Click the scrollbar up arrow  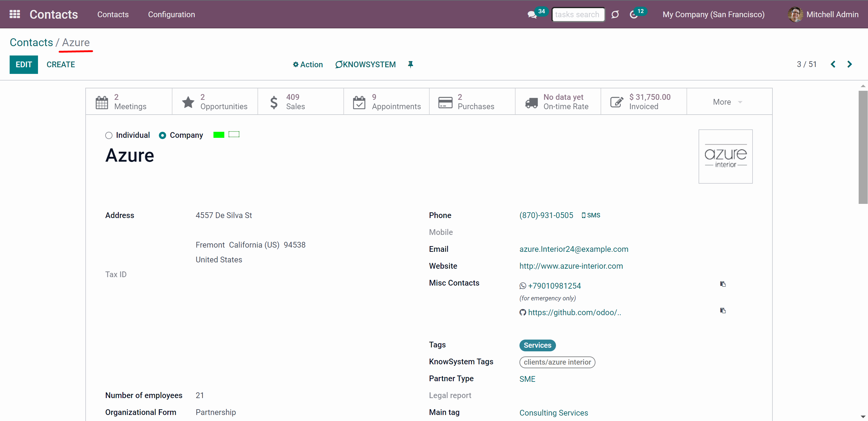click(863, 86)
